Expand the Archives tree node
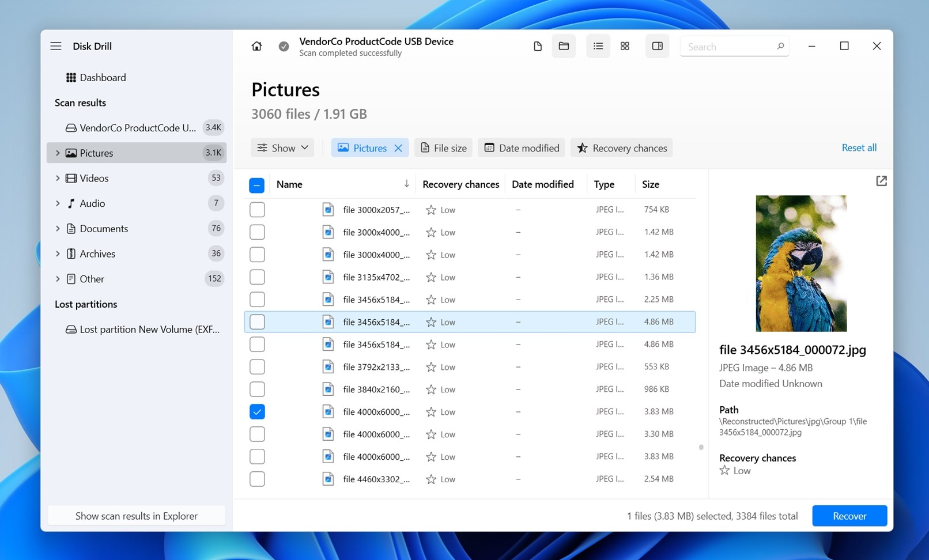 click(x=58, y=253)
